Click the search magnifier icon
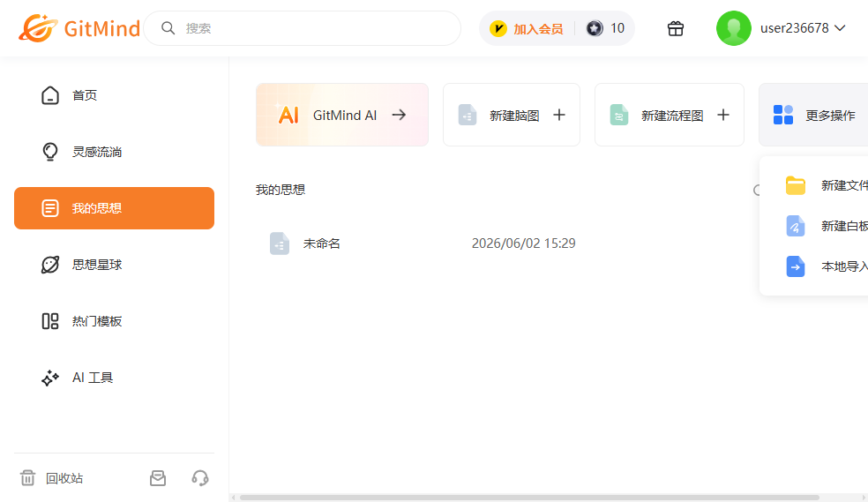The height and width of the screenshot is (502, 868). [168, 28]
